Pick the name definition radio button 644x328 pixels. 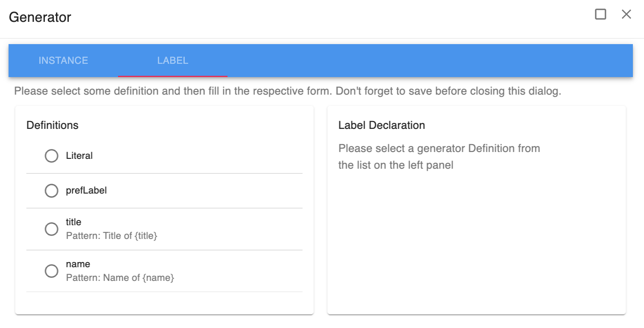coord(51,271)
